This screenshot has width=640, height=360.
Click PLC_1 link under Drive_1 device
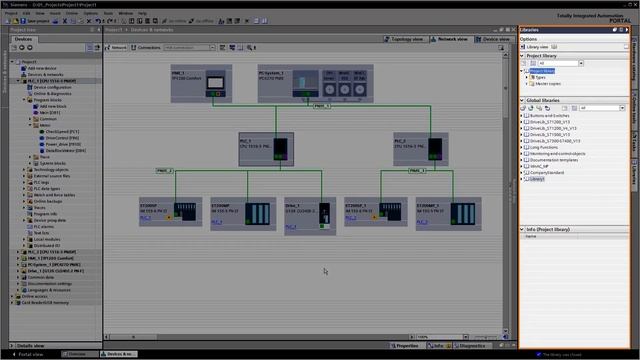[291, 227]
